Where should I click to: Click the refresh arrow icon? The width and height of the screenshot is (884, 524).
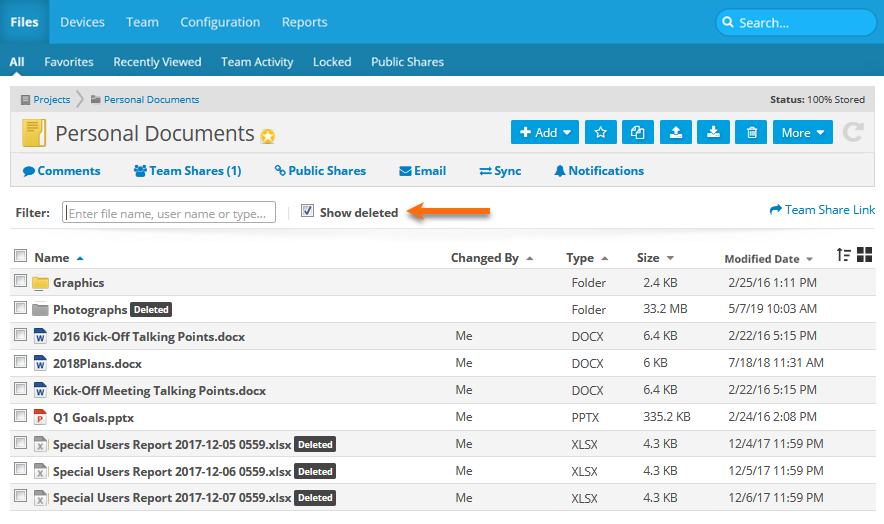click(853, 132)
